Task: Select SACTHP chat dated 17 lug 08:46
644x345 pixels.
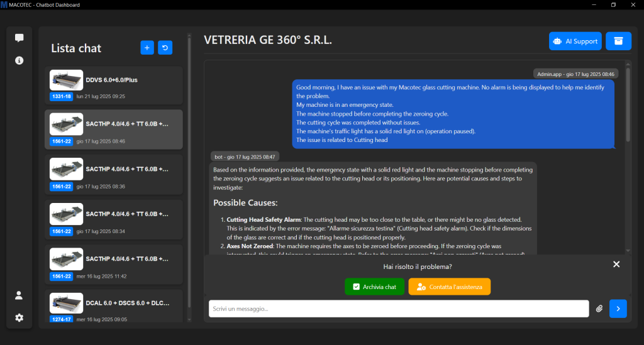Action: click(x=114, y=129)
